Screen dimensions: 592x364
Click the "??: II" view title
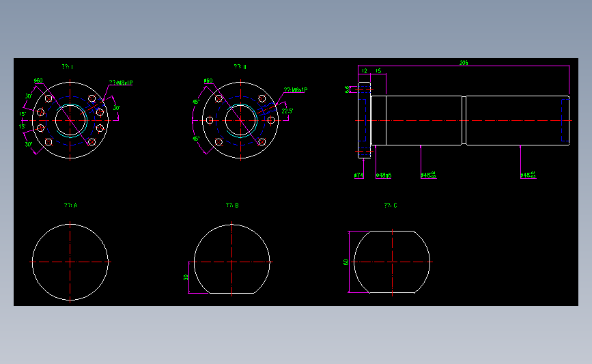click(x=240, y=67)
